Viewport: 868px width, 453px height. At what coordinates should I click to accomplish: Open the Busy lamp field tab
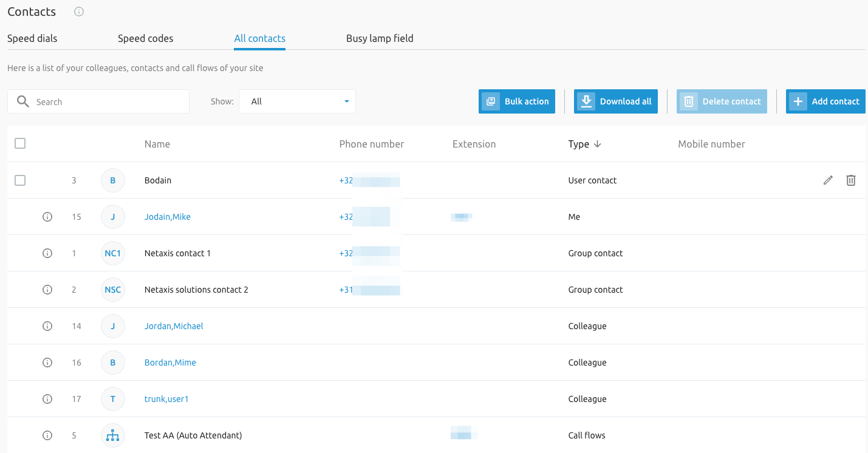click(x=379, y=38)
